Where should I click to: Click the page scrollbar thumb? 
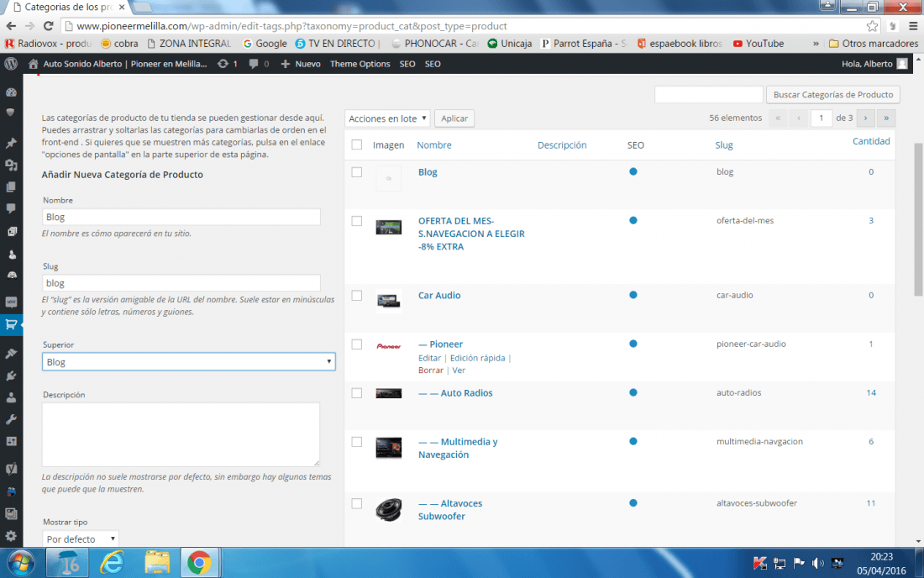point(918,219)
